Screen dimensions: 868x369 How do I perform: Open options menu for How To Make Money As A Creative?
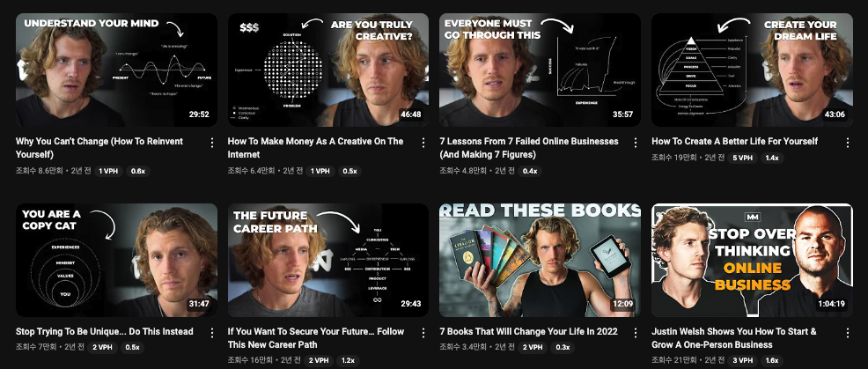[423, 143]
